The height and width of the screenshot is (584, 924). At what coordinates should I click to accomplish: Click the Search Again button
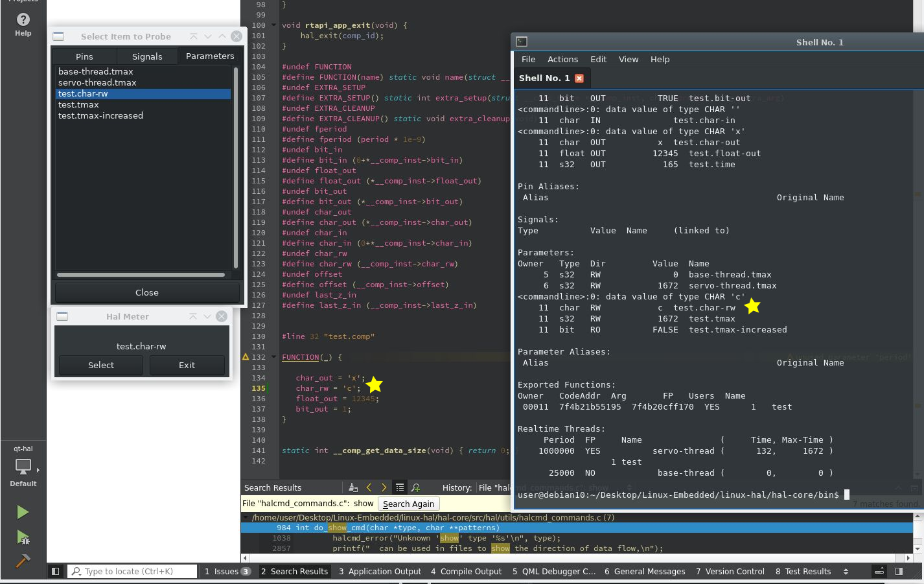tap(408, 504)
